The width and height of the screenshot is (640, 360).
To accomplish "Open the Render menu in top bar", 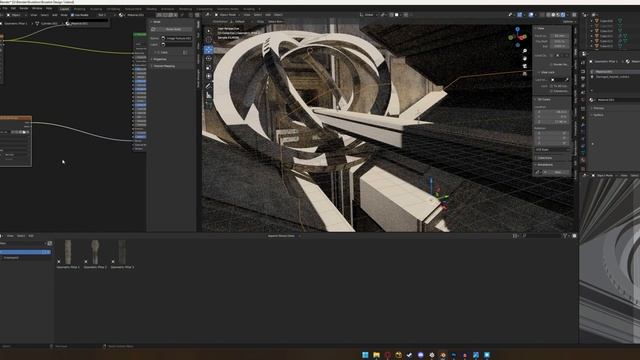I will point(24,8).
